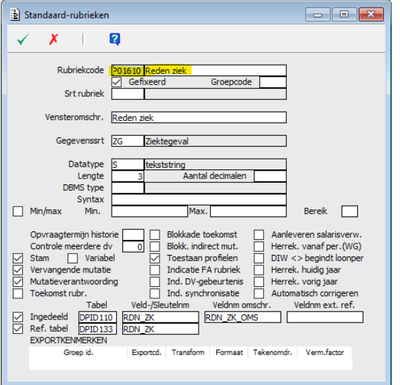The height and width of the screenshot is (385, 400).
Task: Minimize the Standaard-rubrieken window
Action: click(318, 15)
